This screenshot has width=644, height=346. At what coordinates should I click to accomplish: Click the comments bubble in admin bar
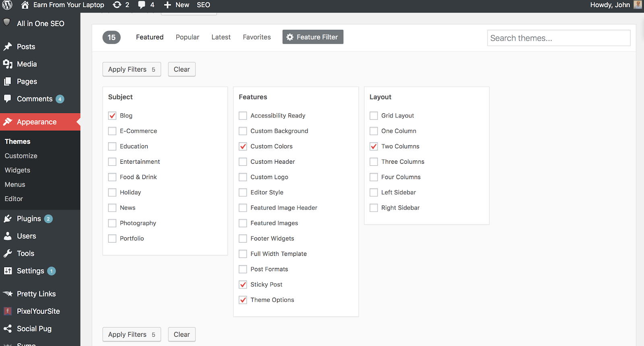(142, 5)
